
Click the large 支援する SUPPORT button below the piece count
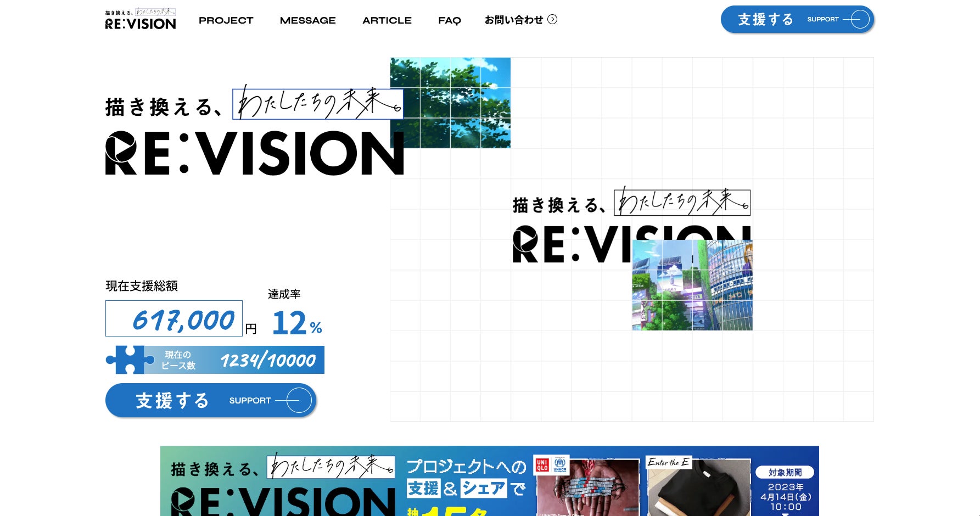(x=211, y=400)
